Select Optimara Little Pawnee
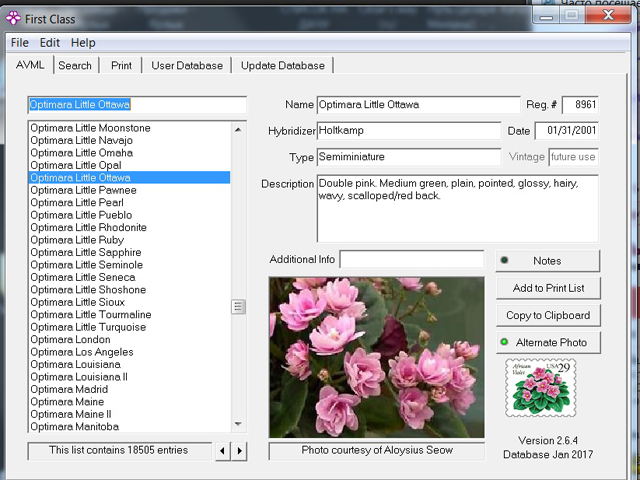Viewport: 640px width, 480px height. [130, 190]
